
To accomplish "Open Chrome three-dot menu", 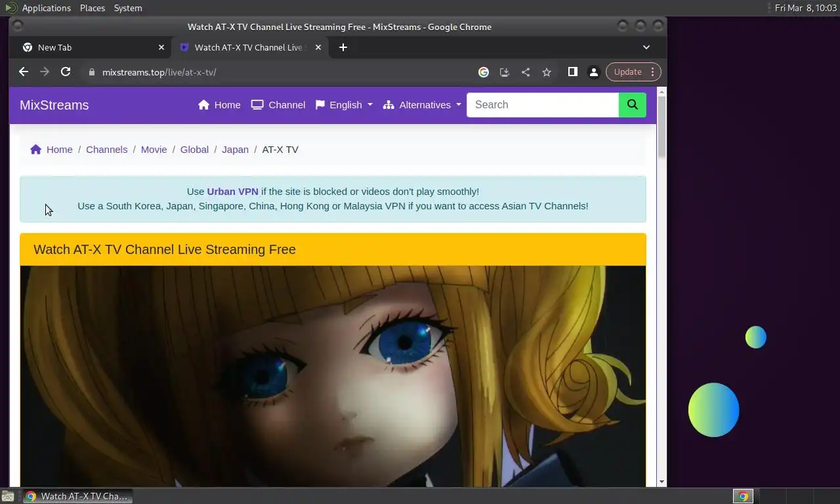I will click(652, 72).
